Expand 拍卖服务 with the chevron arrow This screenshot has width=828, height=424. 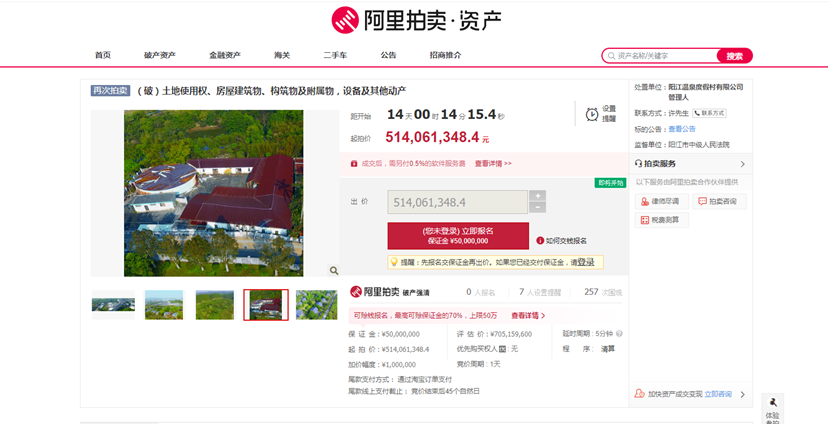[x=742, y=164]
